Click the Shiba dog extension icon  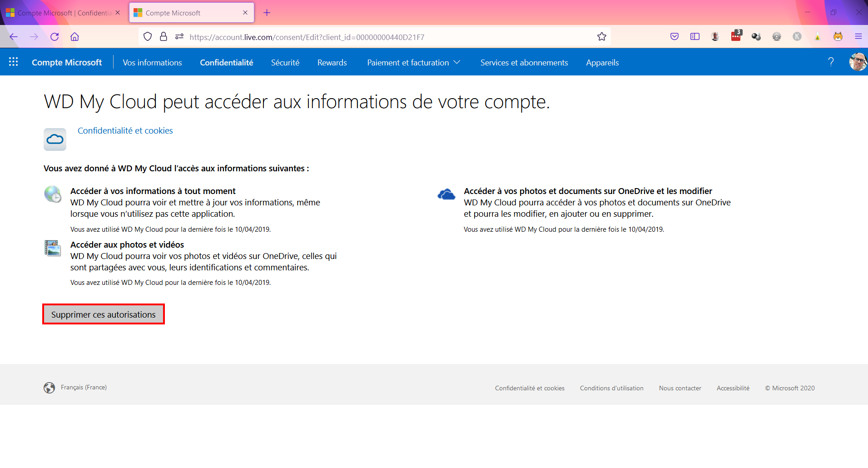[838, 37]
